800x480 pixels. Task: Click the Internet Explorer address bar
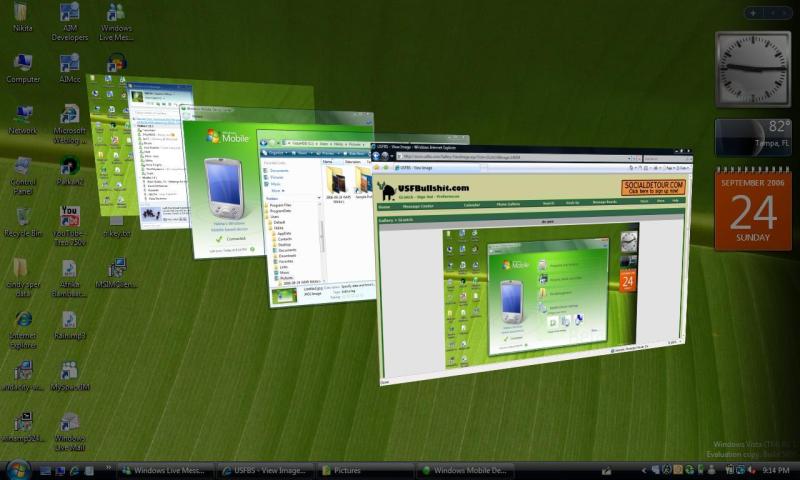[518, 157]
